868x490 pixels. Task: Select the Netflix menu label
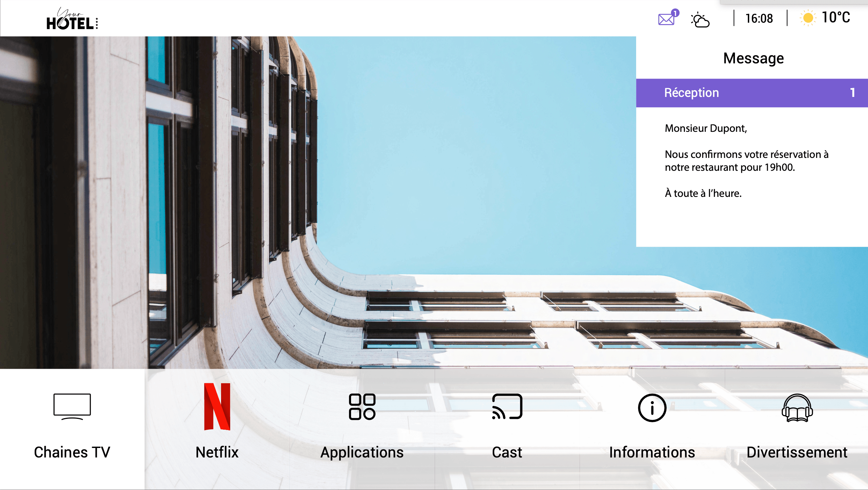click(x=217, y=452)
